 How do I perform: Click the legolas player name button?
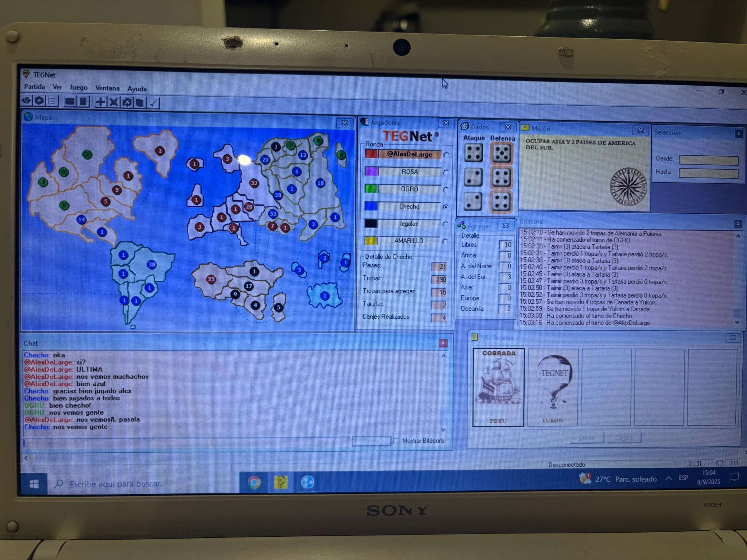click(409, 223)
